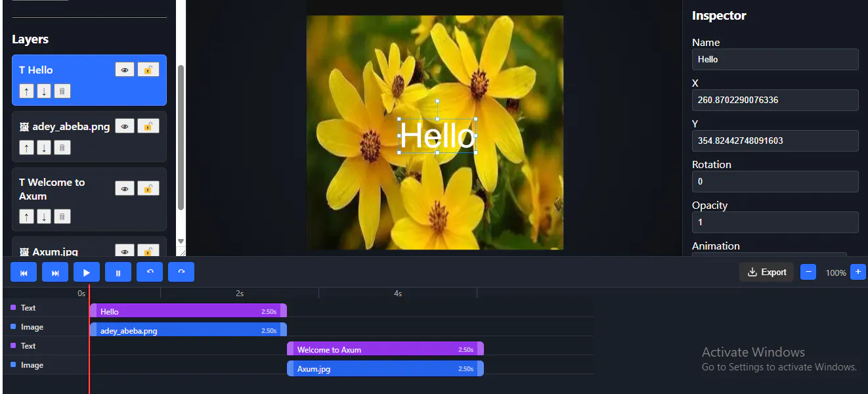Open the Animation dropdown
This screenshot has width=868, height=394.
pyautogui.click(x=770, y=254)
